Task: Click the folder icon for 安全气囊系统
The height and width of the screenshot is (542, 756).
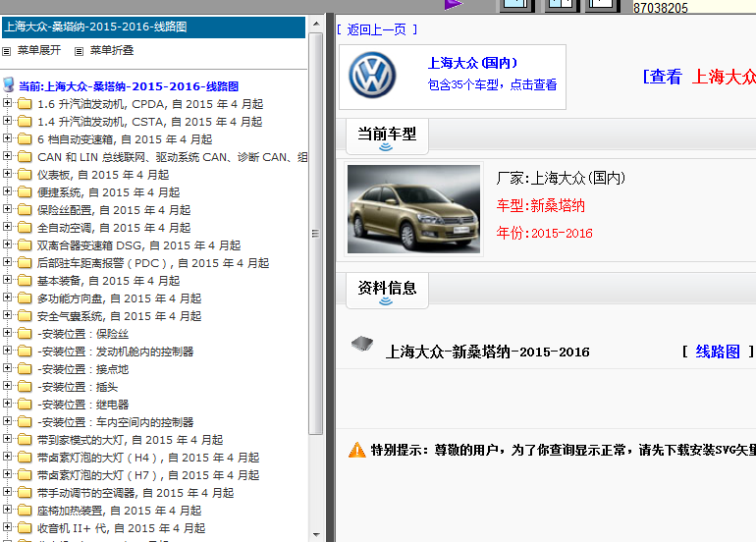Action: (x=25, y=316)
